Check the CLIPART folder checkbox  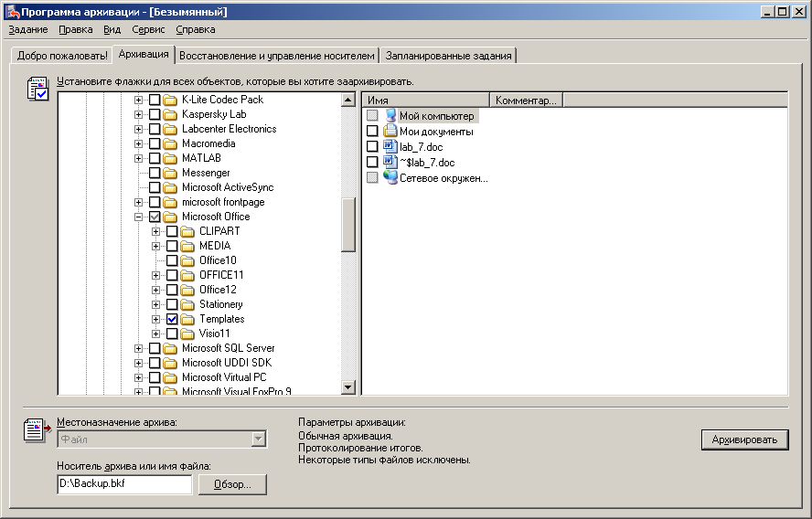[172, 231]
